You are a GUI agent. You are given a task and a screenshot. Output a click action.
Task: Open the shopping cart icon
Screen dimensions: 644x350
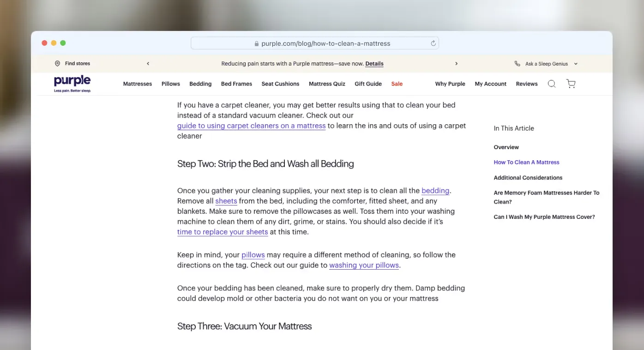coord(571,84)
